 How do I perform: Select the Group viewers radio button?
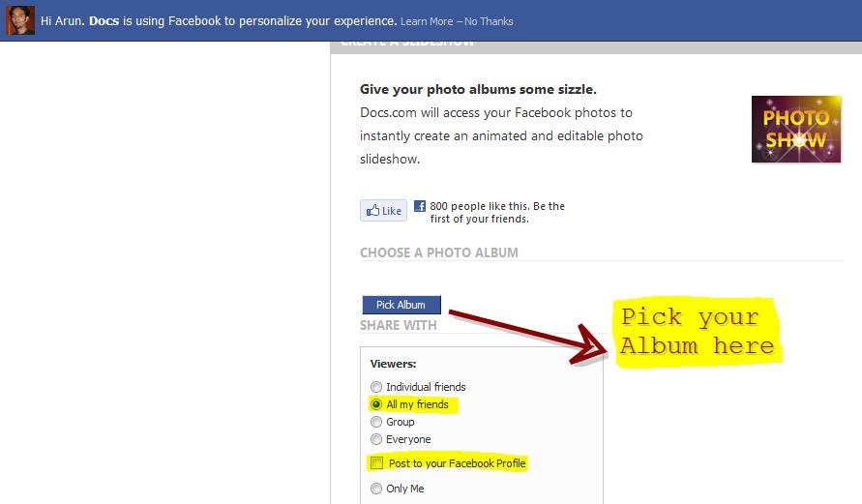point(376,422)
